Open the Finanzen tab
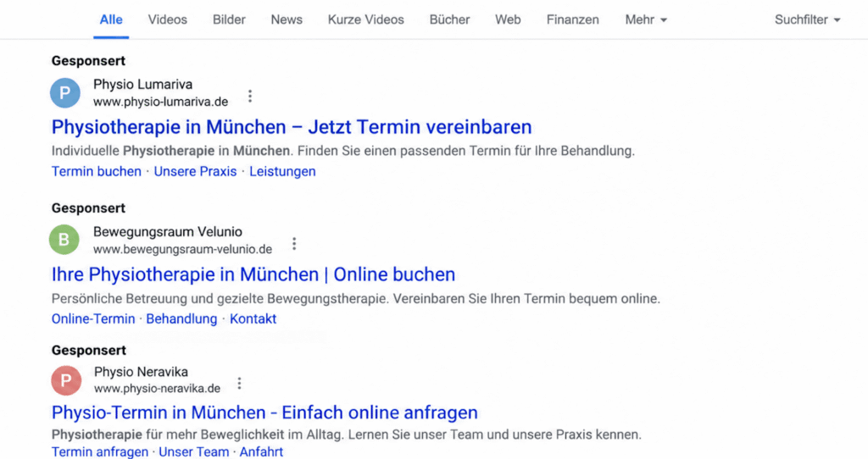The width and height of the screenshot is (868, 459). click(573, 20)
